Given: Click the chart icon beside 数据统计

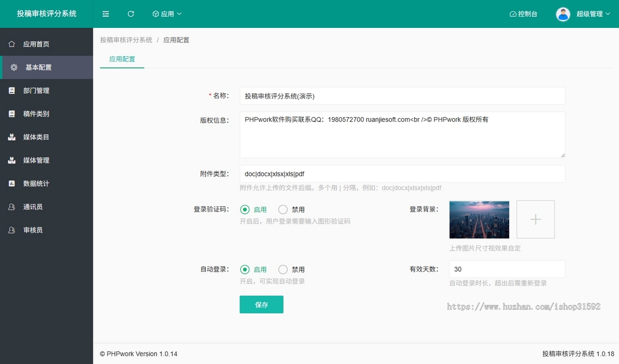Looking at the screenshot, I should point(12,184).
